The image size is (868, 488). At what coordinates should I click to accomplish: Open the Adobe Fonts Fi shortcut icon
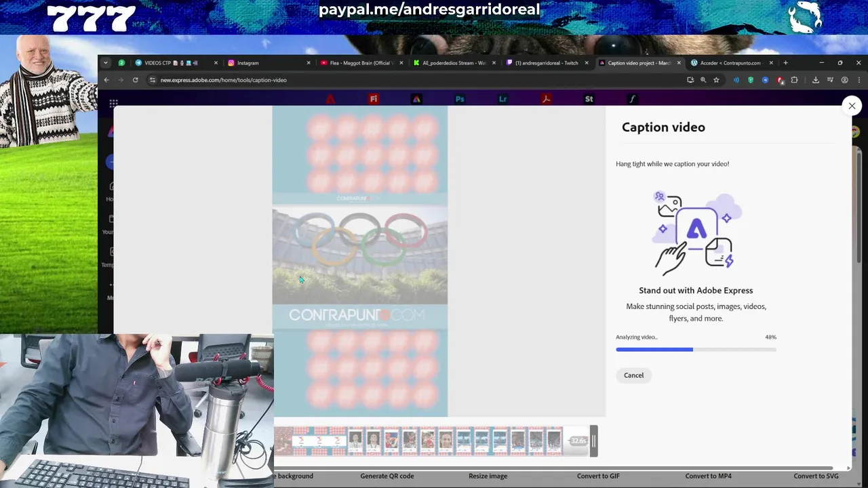tap(373, 99)
